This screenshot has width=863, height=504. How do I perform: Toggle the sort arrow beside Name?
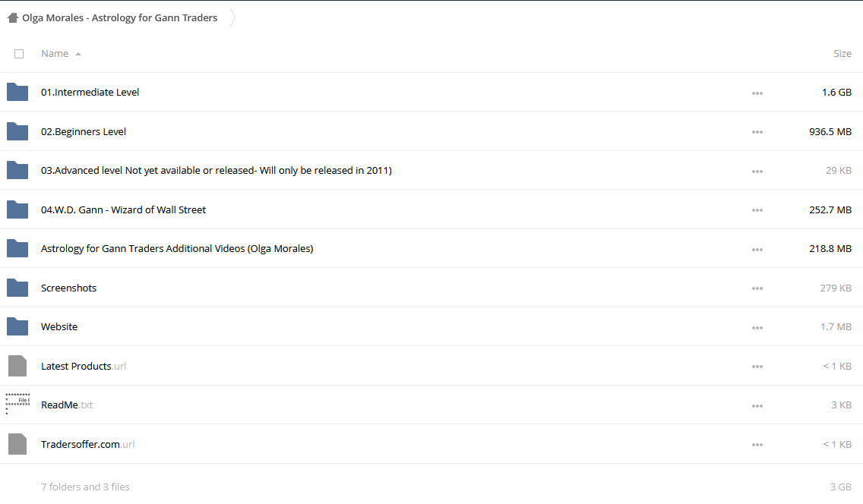(x=78, y=54)
